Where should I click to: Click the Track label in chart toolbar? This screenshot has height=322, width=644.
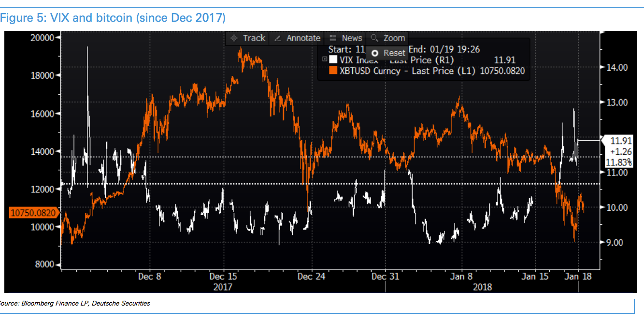click(254, 38)
